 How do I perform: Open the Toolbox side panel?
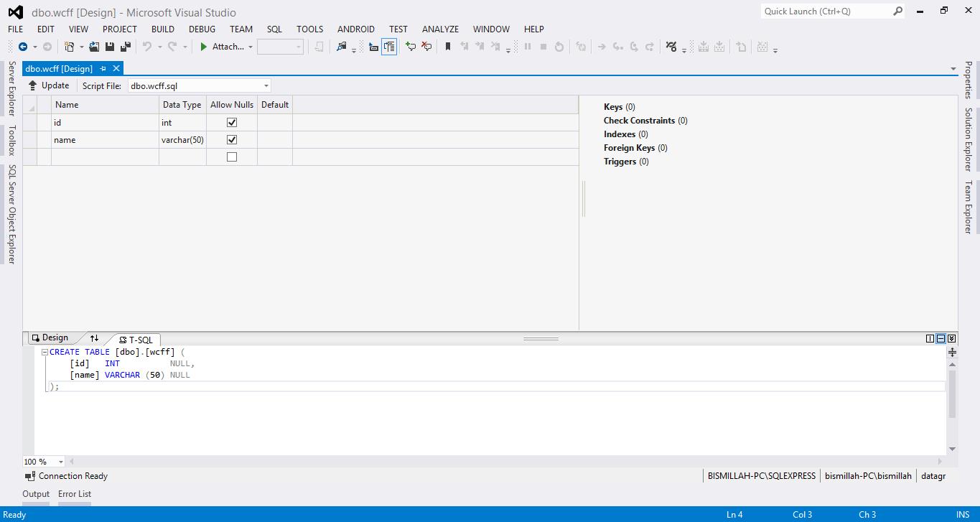tap(11, 140)
